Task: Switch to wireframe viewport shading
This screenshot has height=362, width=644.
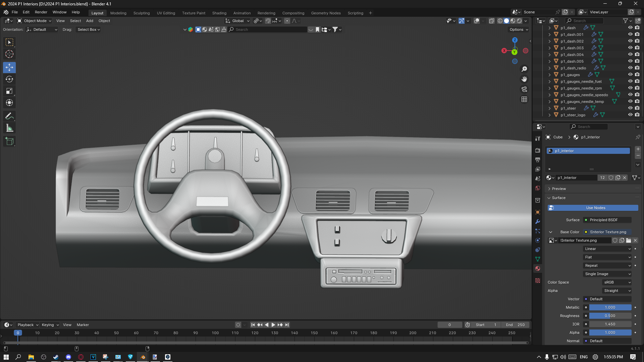Action: coord(500,21)
